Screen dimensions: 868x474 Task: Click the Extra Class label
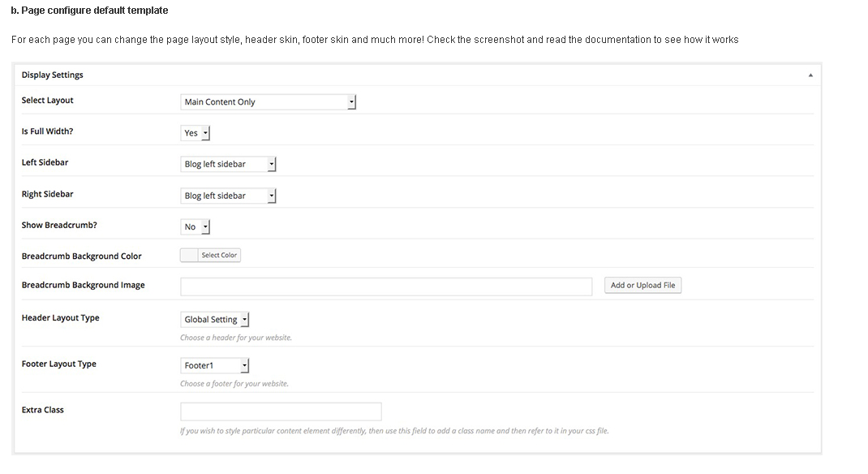coord(42,410)
